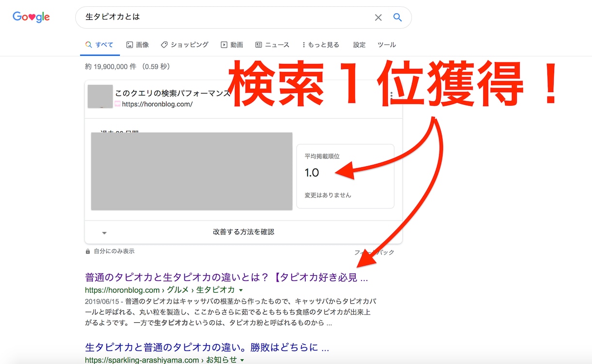Screen dimensions: 592x364
Task: Click the フィードバック link
Action: pos(375,253)
